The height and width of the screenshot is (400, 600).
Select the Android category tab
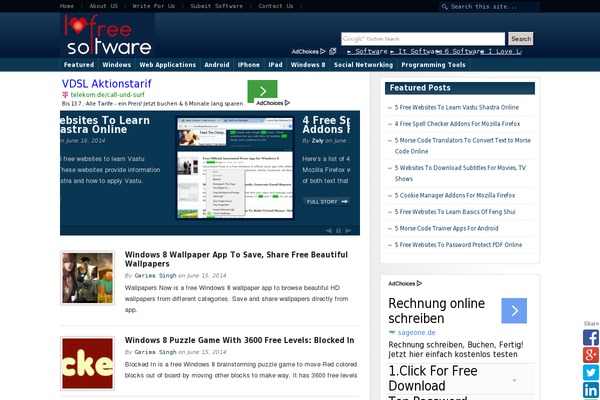[217, 65]
